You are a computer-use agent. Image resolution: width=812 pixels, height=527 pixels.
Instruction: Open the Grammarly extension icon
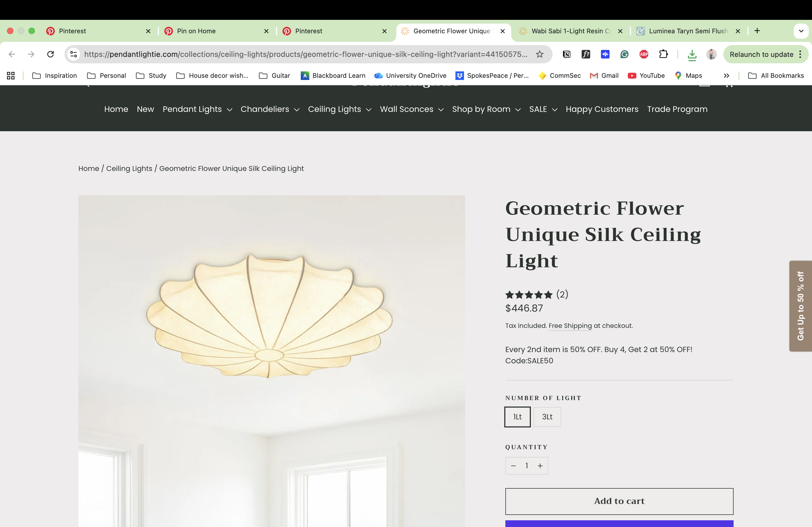click(x=624, y=54)
